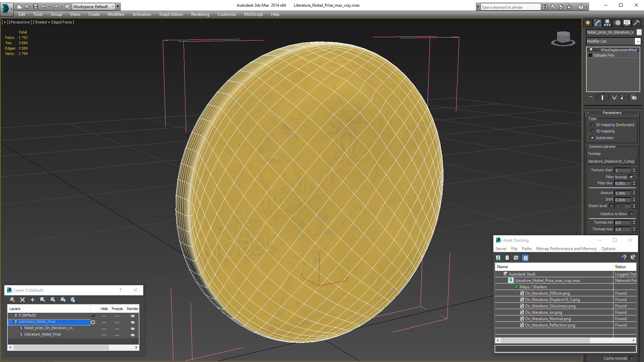Click Freeze column header in Layer dialog
Image resolution: width=644 pixels, height=362 pixels.
[x=117, y=309]
